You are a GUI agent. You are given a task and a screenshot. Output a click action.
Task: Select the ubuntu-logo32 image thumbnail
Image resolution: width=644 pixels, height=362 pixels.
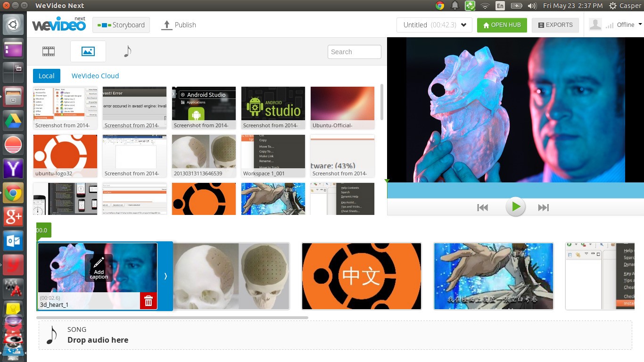[x=65, y=156]
